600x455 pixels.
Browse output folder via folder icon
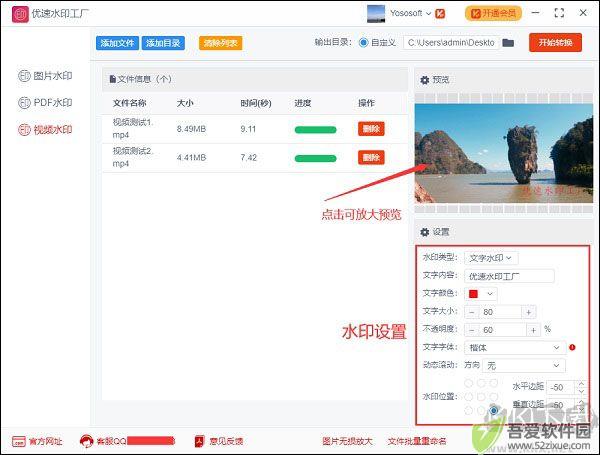(x=508, y=42)
